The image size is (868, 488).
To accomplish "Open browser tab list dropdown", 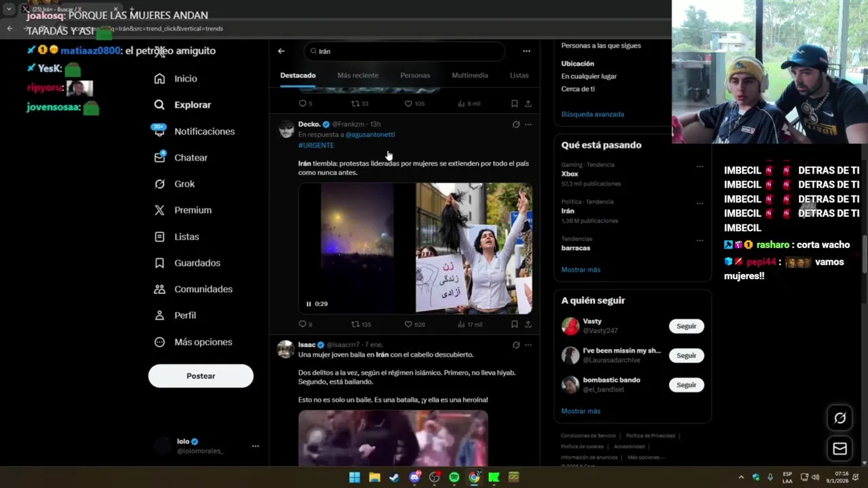I will pos(9,9).
